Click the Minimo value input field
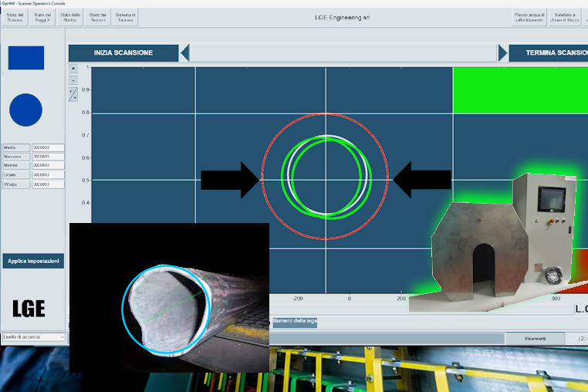Viewport: 588px width, 392px height. click(x=48, y=166)
